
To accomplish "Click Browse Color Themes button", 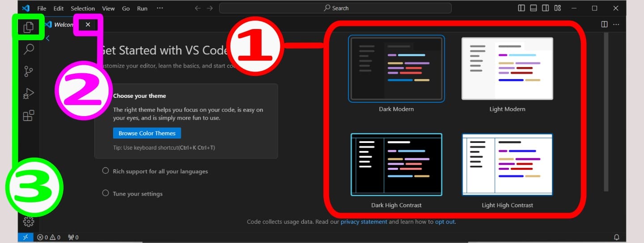I will pyautogui.click(x=147, y=133).
